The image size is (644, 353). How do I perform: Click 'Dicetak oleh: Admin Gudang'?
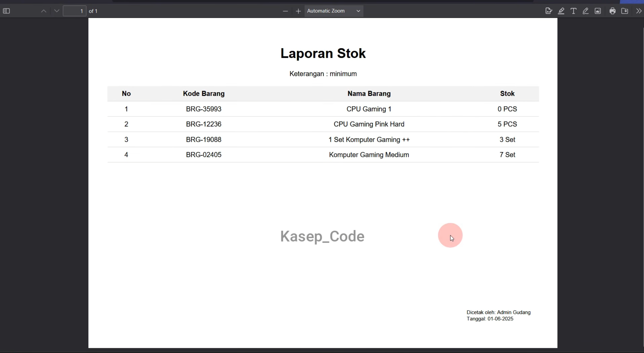[498, 312]
